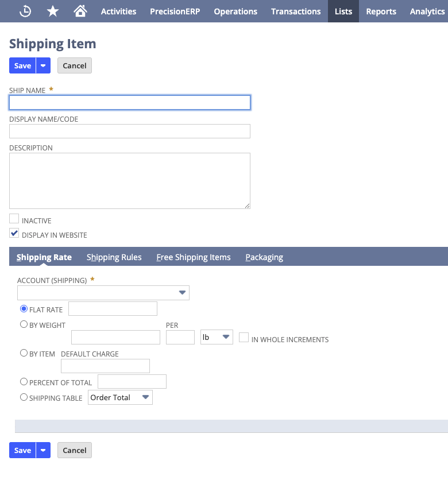448x484 pixels.
Task: Open the shortcuts star icon
Action: click(x=53, y=11)
